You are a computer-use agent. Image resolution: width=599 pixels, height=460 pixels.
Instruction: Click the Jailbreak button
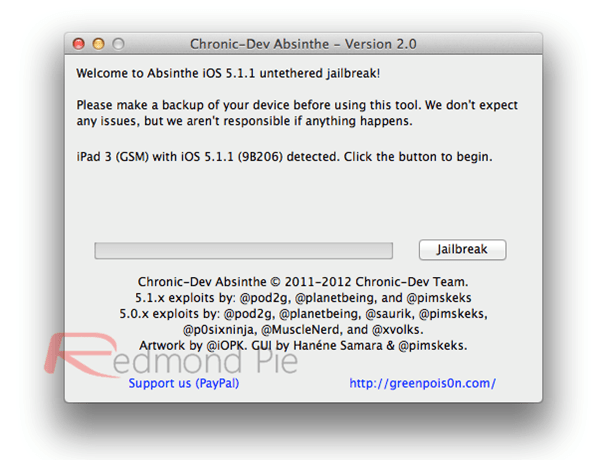pyautogui.click(x=462, y=249)
